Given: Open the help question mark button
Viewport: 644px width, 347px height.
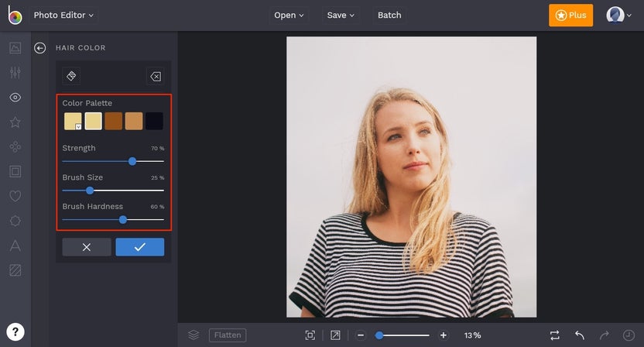Looking at the screenshot, I should [15, 332].
